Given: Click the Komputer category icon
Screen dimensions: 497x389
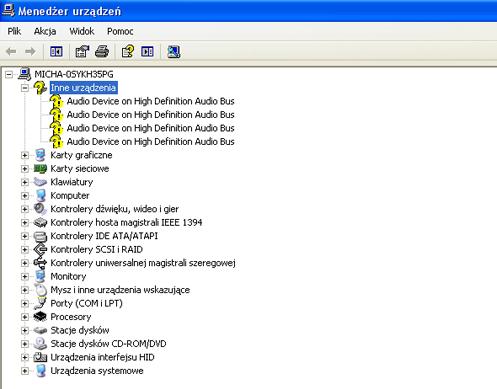Looking at the screenshot, I should (40, 196).
